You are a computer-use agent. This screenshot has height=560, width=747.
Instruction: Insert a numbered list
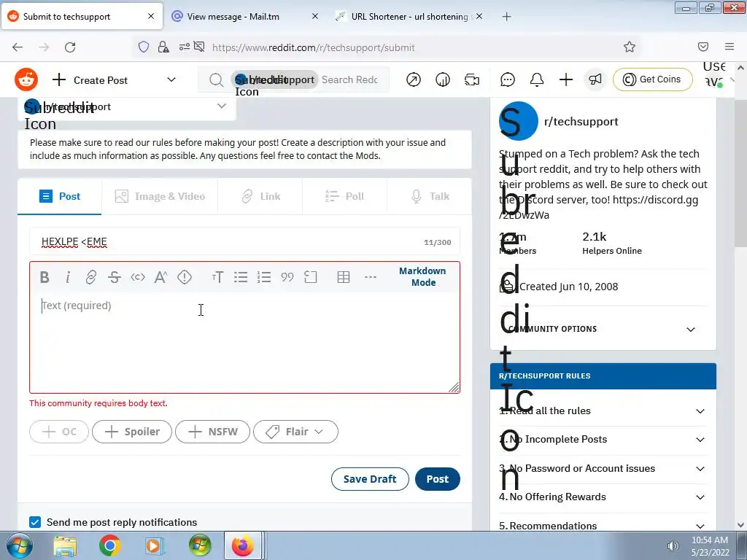tap(264, 277)
